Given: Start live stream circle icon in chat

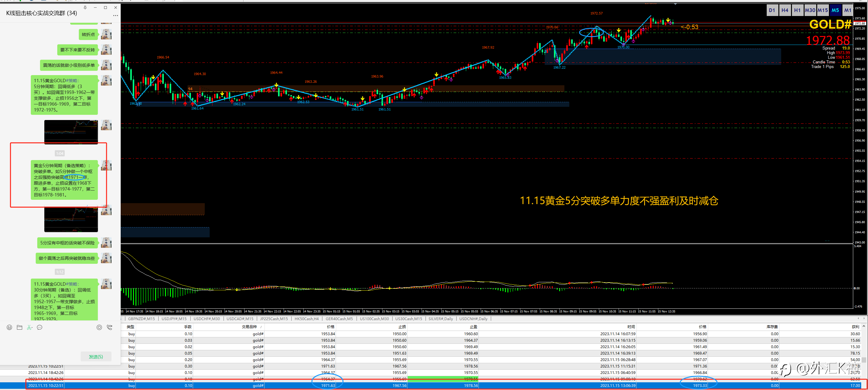Looking at the screenshot, I should pos(99,327).
